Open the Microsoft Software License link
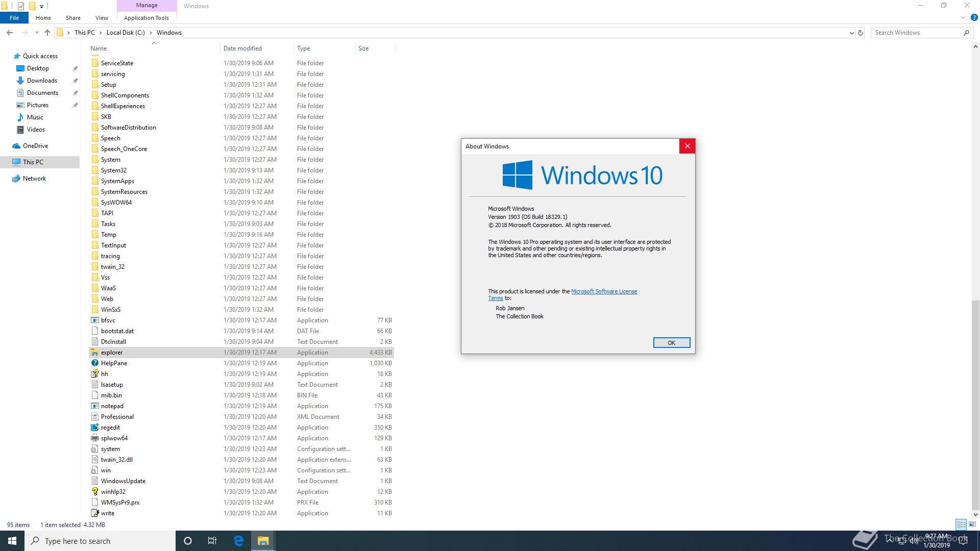Viewport: 980px width, 551px height. [x=604, y=291]
